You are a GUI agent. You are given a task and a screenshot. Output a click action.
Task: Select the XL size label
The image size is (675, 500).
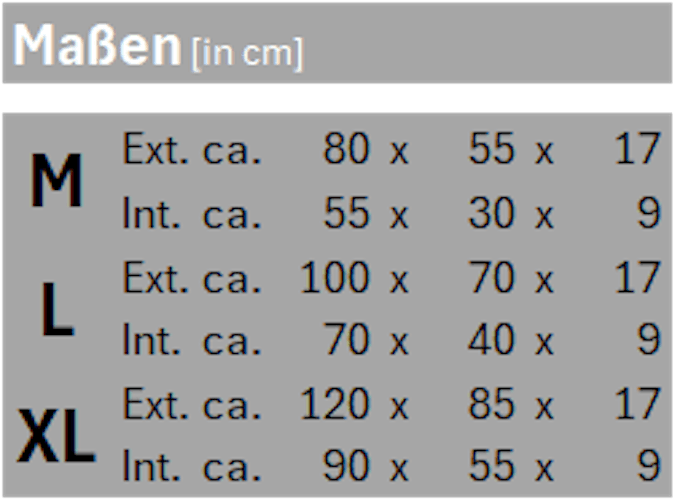pyautogui.click(x=56, y=438)
